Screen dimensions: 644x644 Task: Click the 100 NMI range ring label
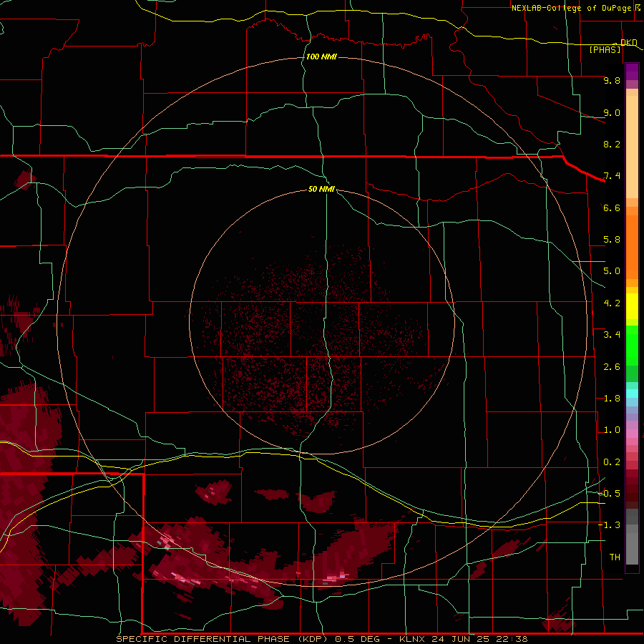point(321,57)
